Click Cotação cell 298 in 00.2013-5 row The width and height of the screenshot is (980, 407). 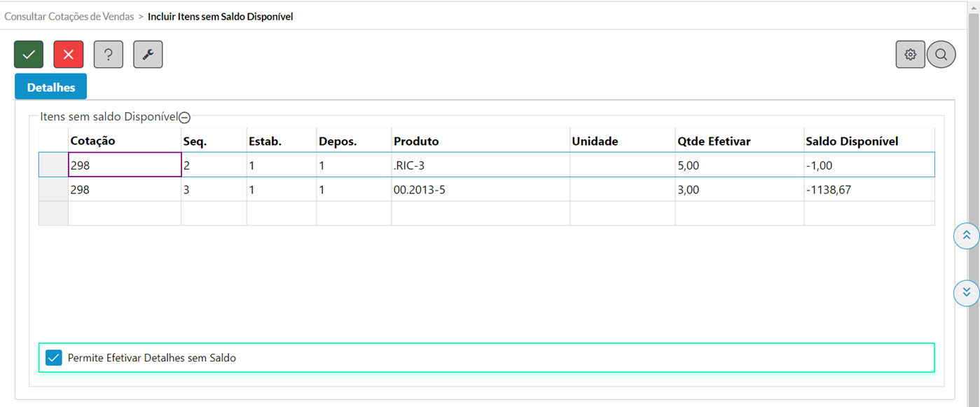[125, 189]
